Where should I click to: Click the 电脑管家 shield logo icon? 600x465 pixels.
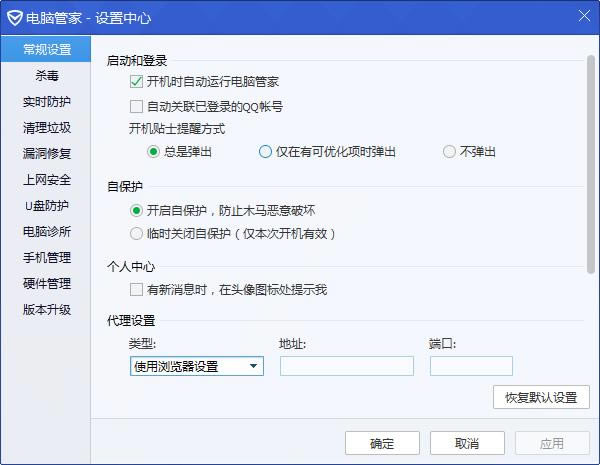coord(15,18)
